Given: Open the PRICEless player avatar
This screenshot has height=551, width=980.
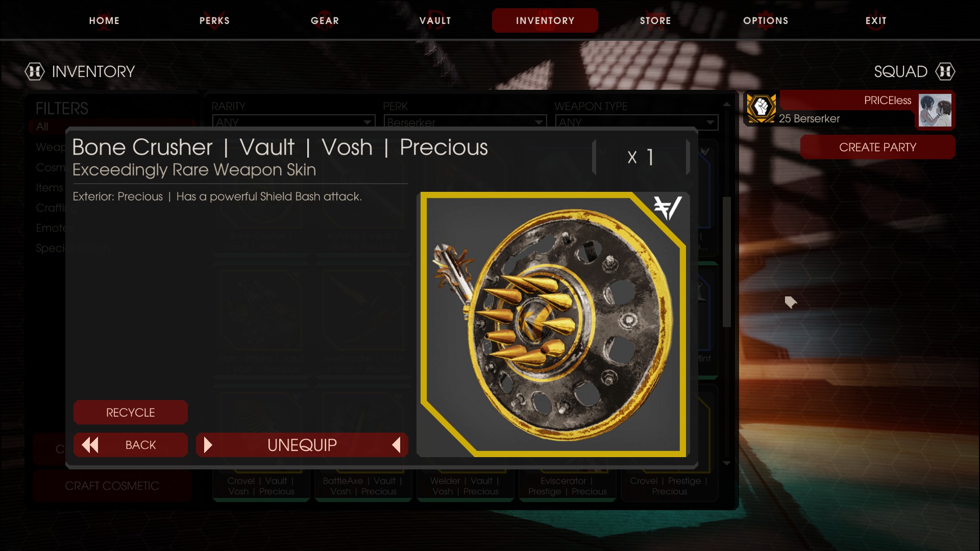Looking at the screenshot, I should click(935, 110).
